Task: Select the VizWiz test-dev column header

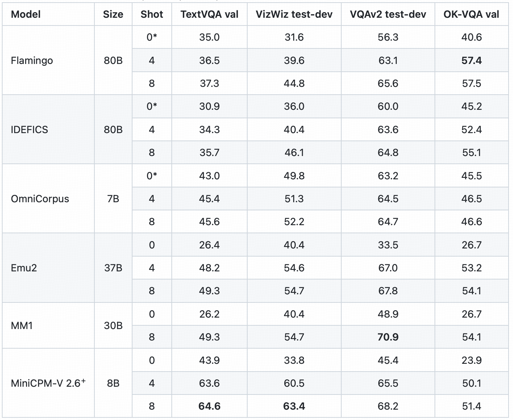Action: (x=294, y=14)
